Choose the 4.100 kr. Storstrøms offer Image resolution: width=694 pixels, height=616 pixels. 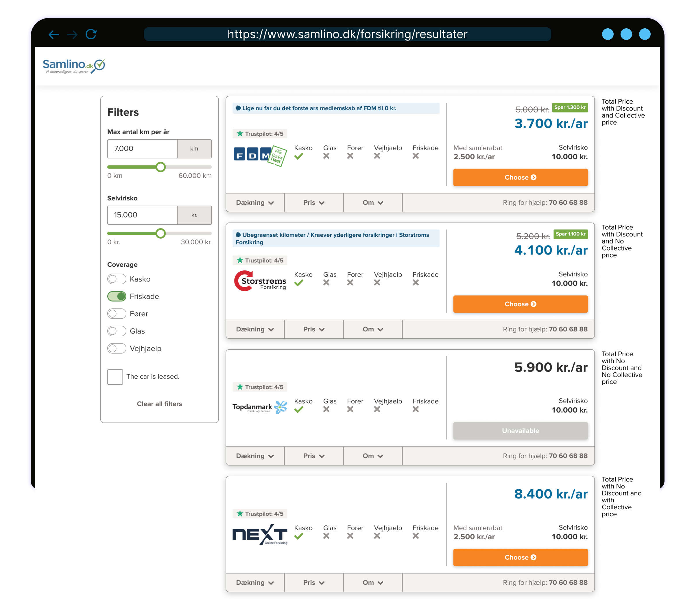(x=520, y=304)
